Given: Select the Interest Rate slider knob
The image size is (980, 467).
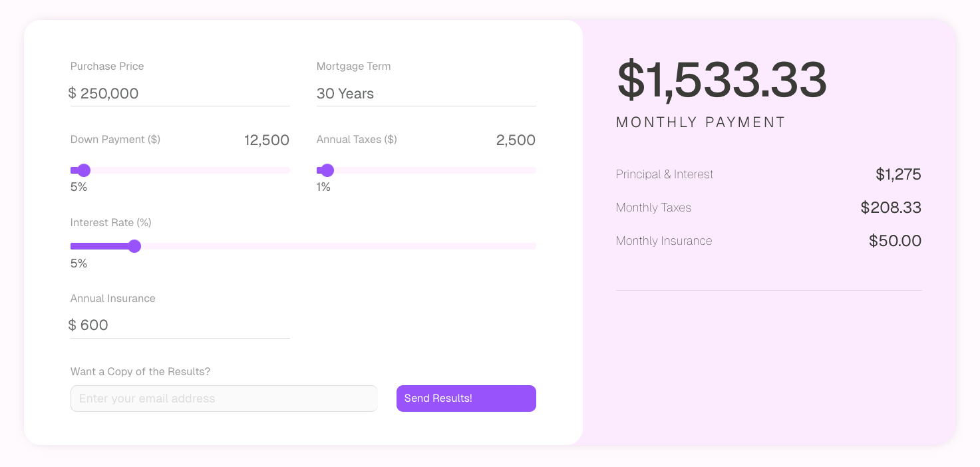Looking at the screenshot, I should click(134, 246).
